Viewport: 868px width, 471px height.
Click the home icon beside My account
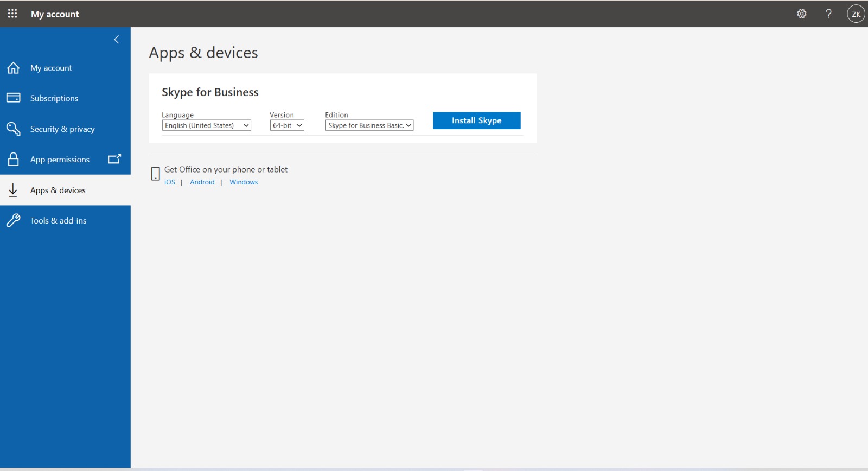click(x=13, y=68)
